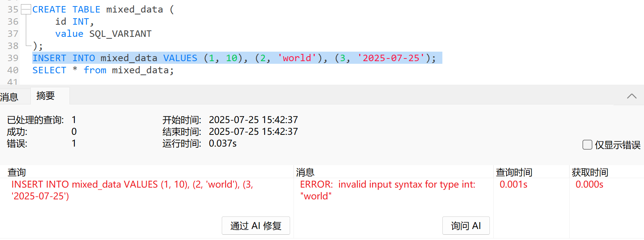This screenshot has width=644, height=240.
Task: Click the 运行时间 value 0.037s
Action: [222, 144]
